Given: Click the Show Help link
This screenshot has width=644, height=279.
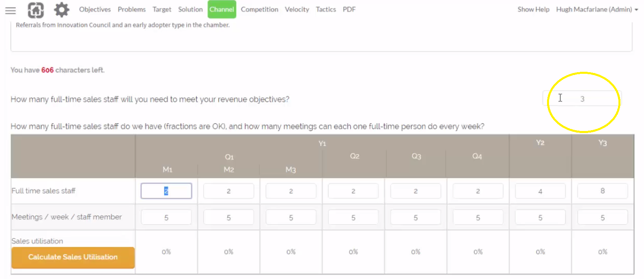Looking at the screenshot, I should [x=533, y=9].
